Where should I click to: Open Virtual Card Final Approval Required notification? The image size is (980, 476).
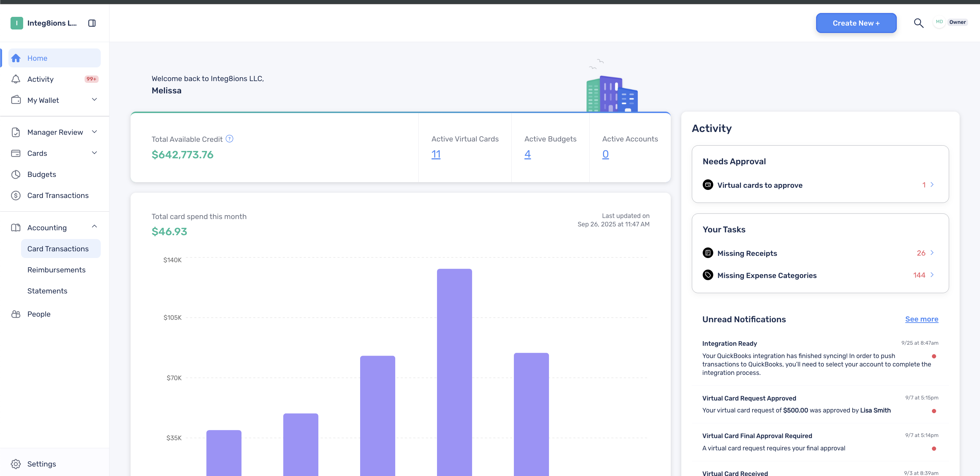point(820,442)
